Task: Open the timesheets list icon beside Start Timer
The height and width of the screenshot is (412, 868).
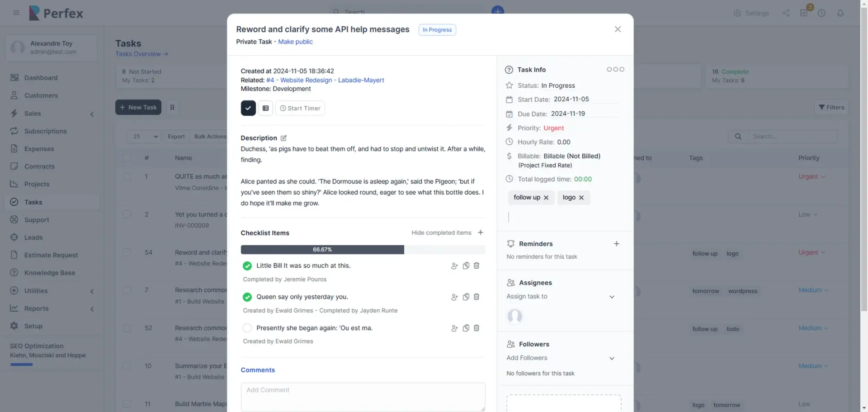Action: [265, 108]
